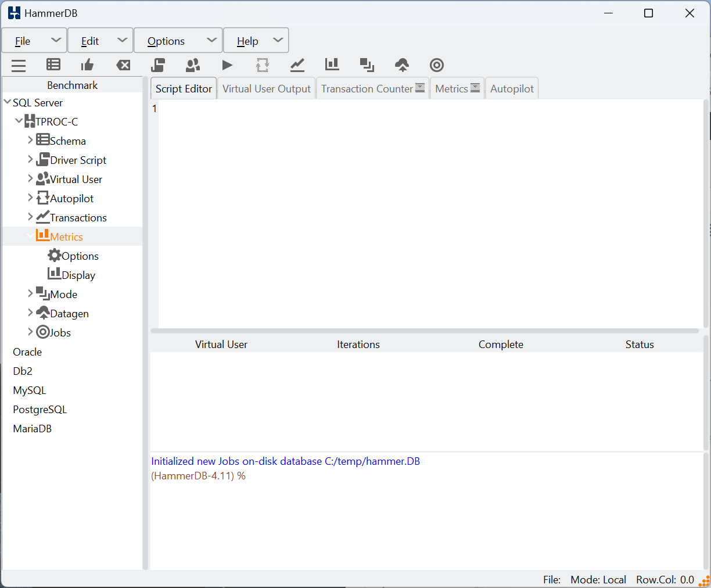Click the Jobs target icon in tree
Screen dimensions: 711x588
click(x=42, y=332)
